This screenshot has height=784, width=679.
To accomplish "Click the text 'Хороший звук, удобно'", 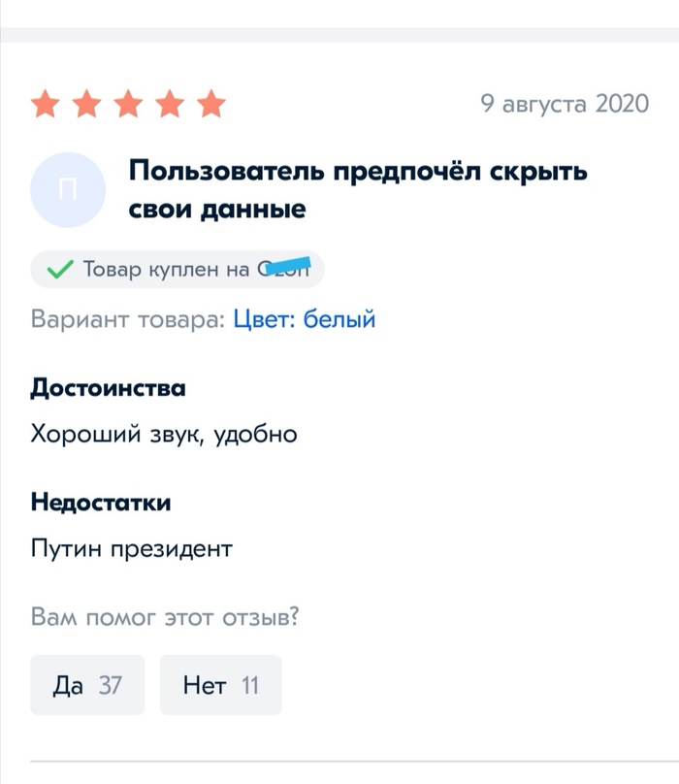I will (164, 434).
